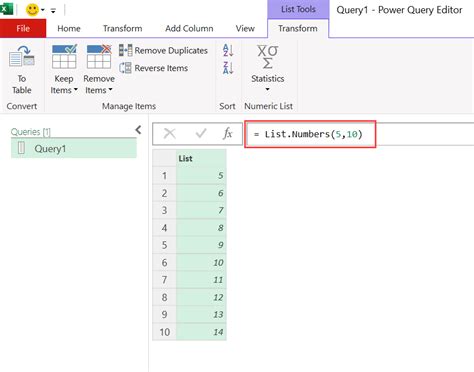This screenshot has height=372, width=474.
Task: Click the Reverse Items icon
Action: [x=125, y=68]
